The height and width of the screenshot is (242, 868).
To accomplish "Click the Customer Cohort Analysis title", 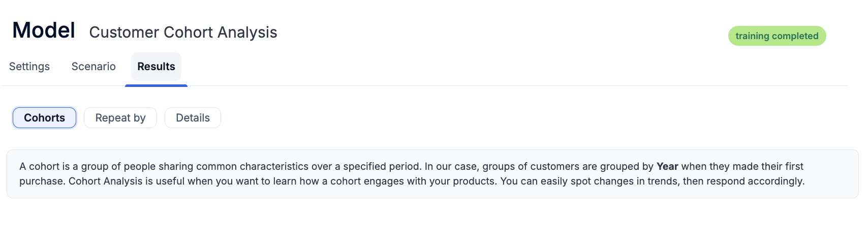I will [183, 33].
